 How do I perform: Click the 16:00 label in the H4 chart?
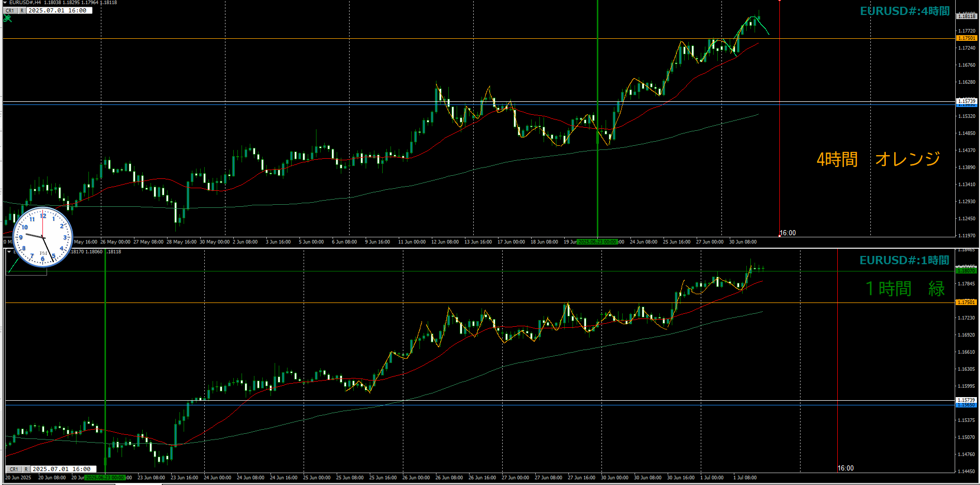click(x=788, y=233)
